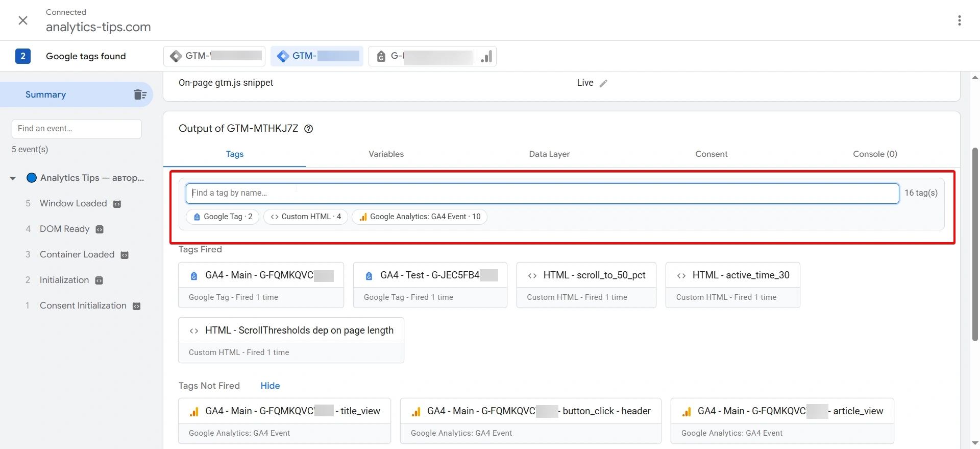
Task: Click the API icon next to Container Loaded
Action: click(125, 255)
